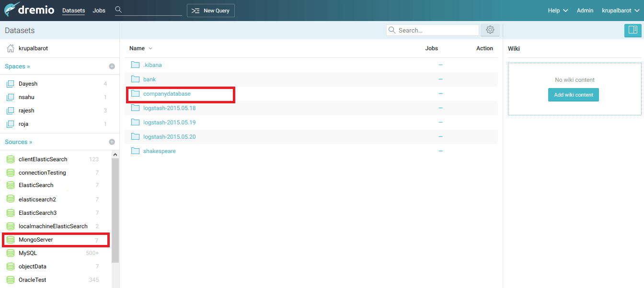Screen dimensions: 644x288
Task: Start a New Query
Action: click(x=211, y=11)
